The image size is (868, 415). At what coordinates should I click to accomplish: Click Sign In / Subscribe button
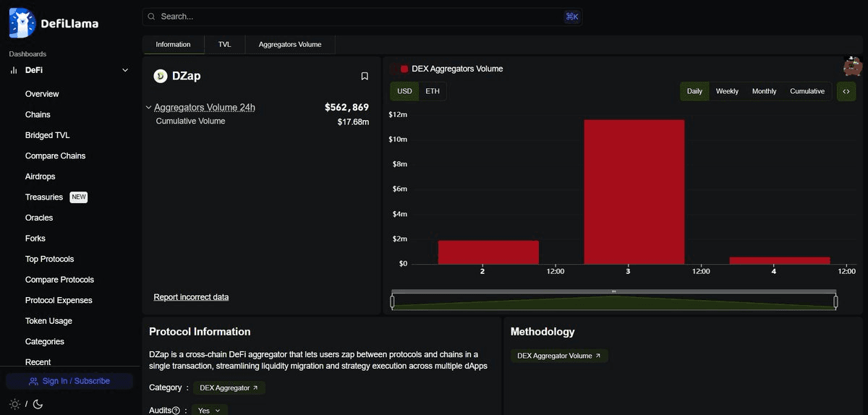coord(69,381)
